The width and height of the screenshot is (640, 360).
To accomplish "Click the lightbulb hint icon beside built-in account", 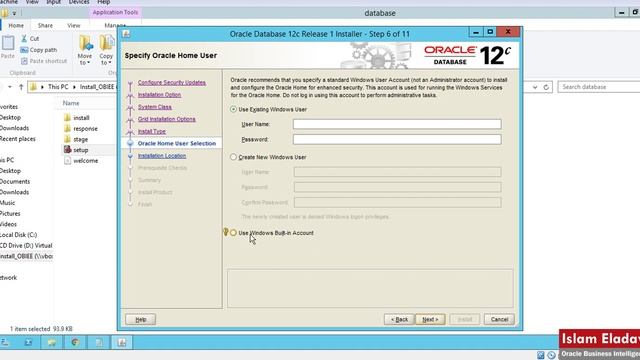I will [225, 232].
